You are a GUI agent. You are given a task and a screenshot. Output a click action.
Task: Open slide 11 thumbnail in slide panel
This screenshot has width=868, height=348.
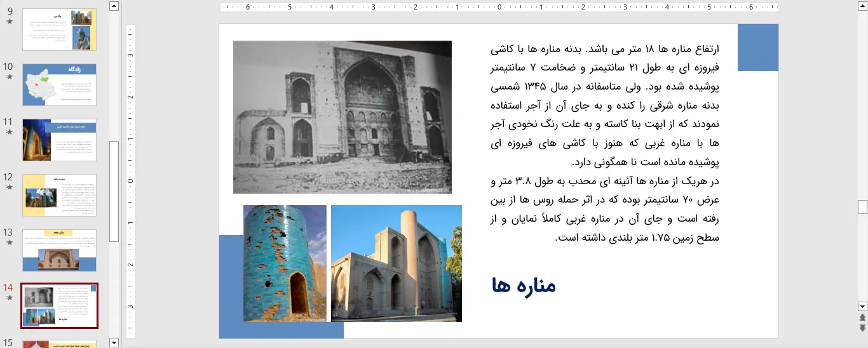point(60,140)
